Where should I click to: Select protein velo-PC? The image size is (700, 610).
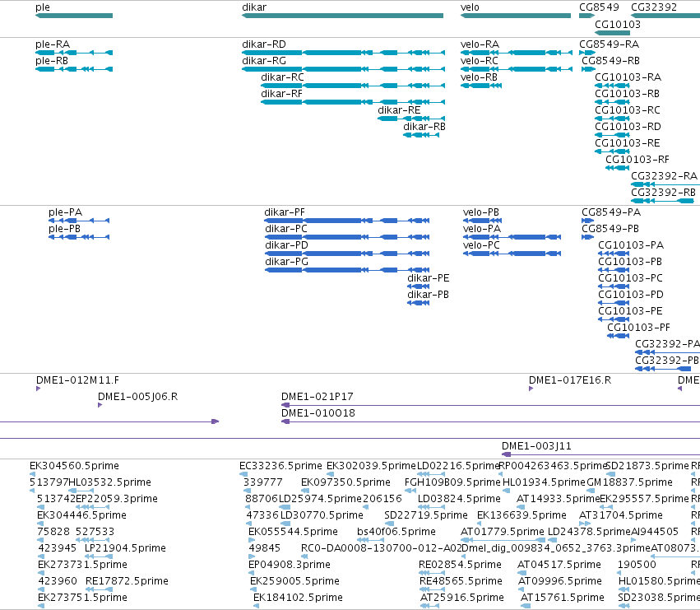(481, 245)
